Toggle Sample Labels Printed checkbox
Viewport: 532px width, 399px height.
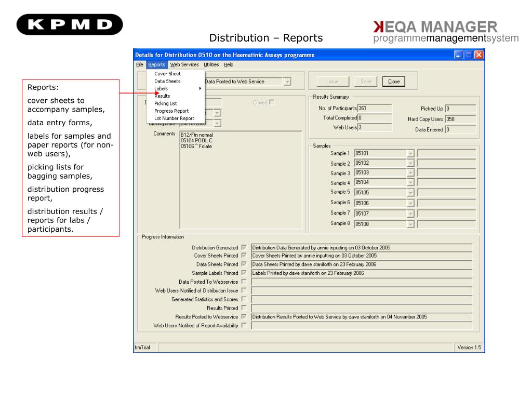(x=244, y=273)
